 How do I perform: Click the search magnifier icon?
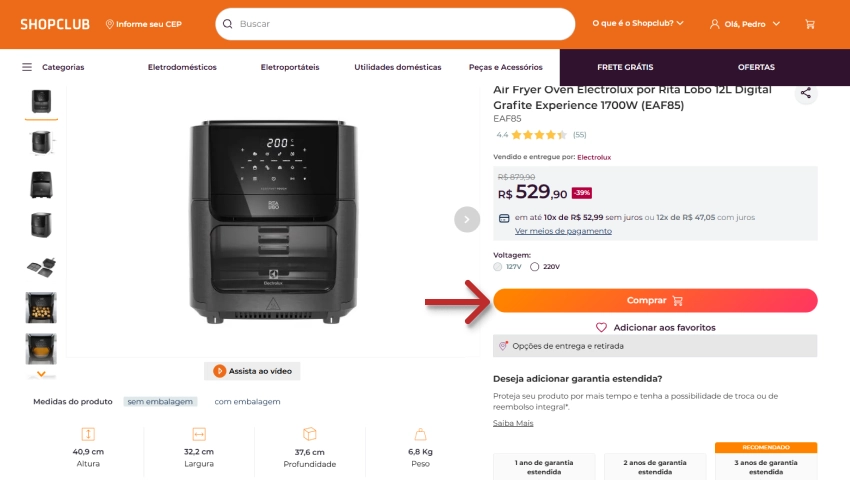[229, 24]
